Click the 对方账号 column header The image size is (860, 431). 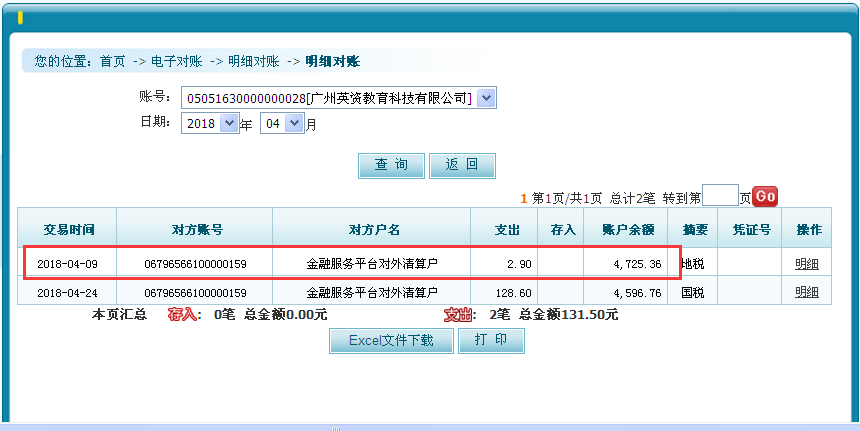click(x=196, y=229)
